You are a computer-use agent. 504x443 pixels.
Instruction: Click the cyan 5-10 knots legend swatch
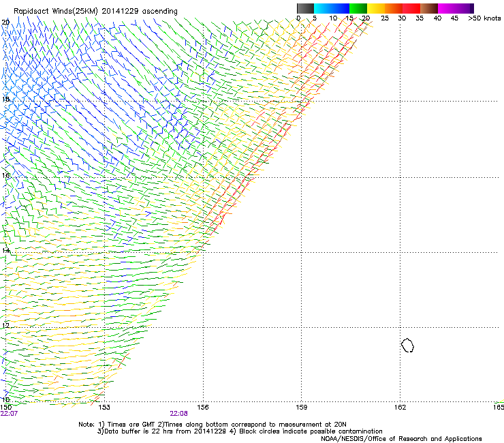pos(323,8)
